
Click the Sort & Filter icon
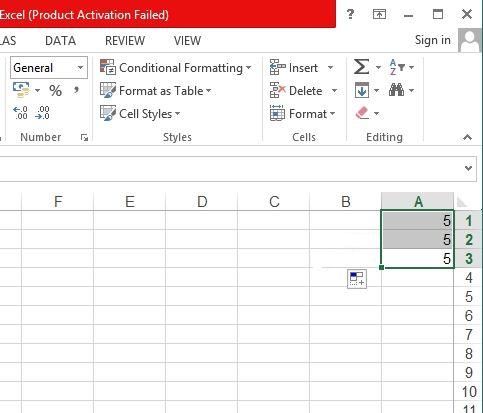[x=397, y=67]
